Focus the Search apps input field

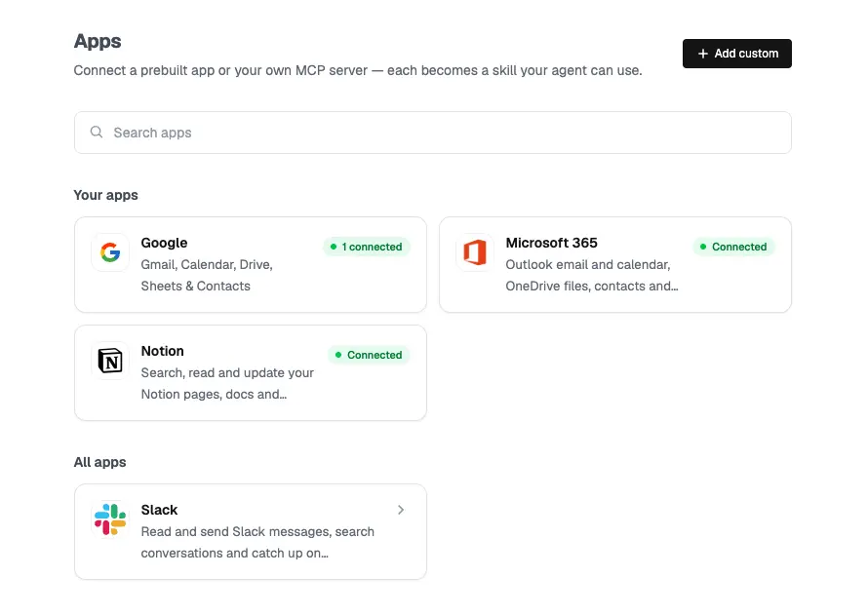point(433,133)
